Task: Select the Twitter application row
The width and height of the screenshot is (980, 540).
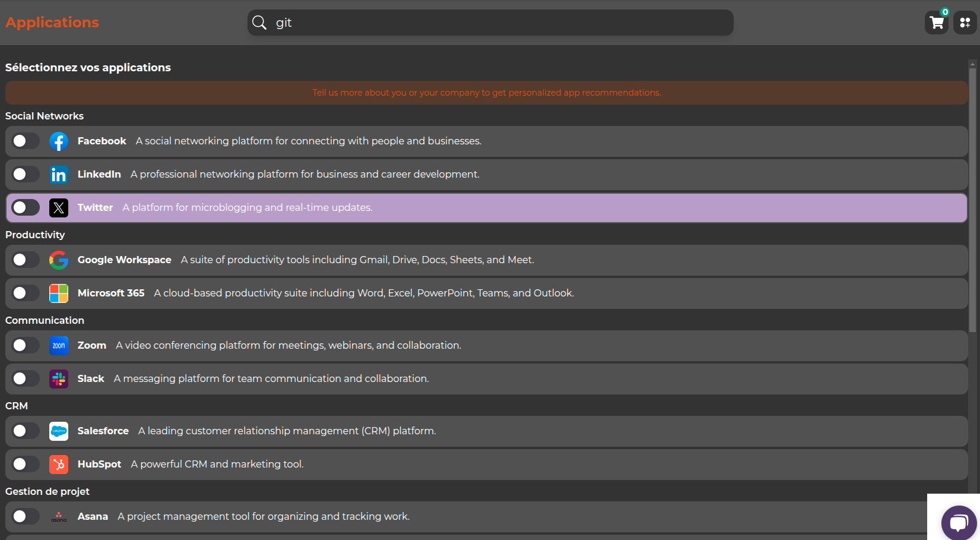Action: point(534,208)
